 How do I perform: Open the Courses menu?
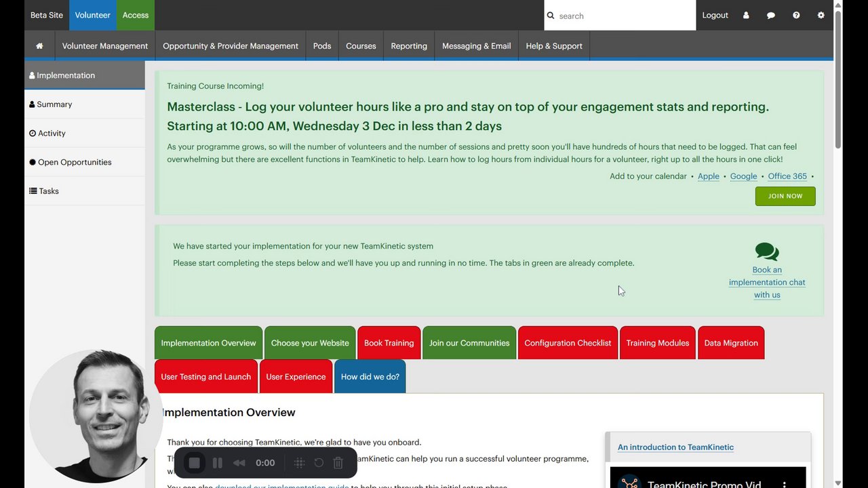(x=361, y=46)
